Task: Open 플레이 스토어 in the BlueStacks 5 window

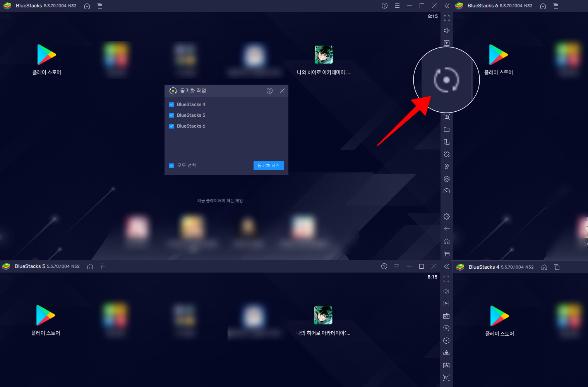Action: [46, 320]
